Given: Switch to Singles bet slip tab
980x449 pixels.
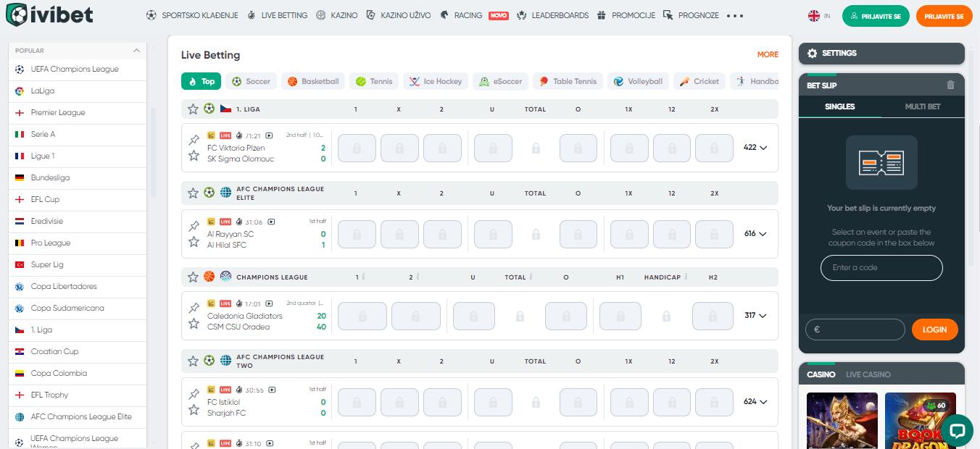Looking at the screenshot, I should point(840,106).
